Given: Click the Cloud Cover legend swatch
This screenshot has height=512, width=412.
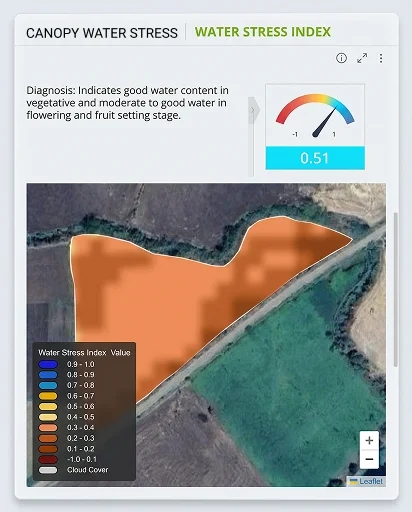Looking at the screenshot, I should pyautogui.click(x=48, y=470).
